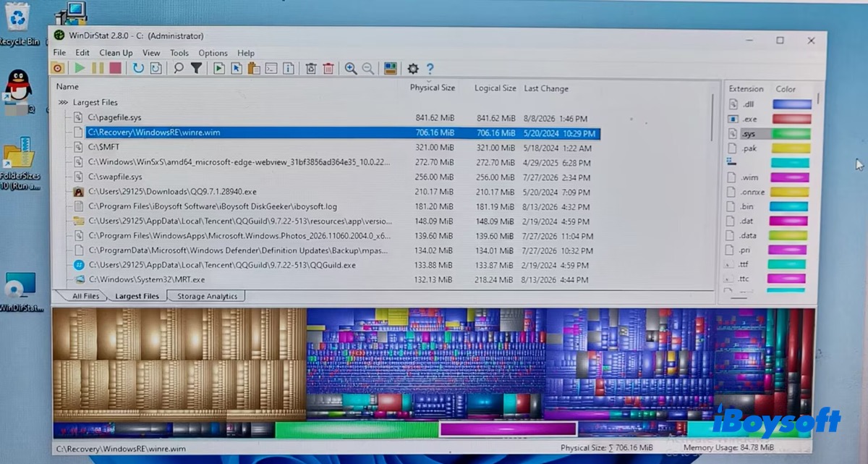The width and height of the screenshot is (868, 464).
Task: Click the Search magnifier toolbar icon
Action: coord(179,68)
